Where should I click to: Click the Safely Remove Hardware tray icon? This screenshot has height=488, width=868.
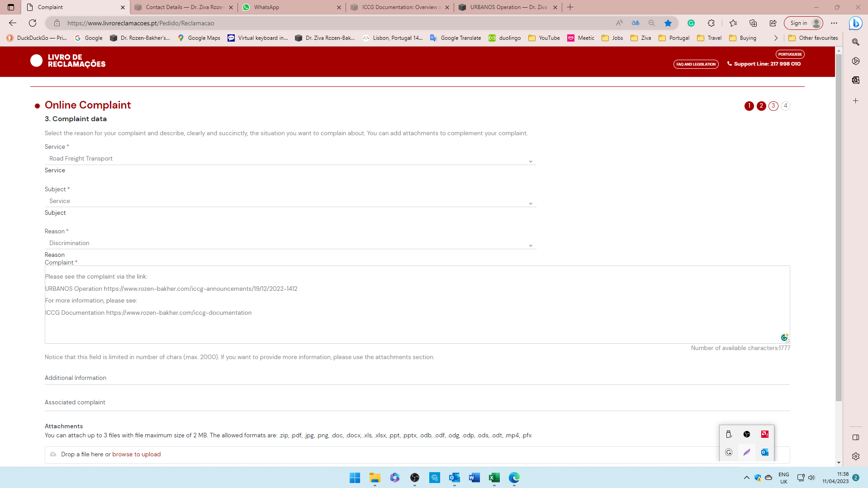[729, 434]
